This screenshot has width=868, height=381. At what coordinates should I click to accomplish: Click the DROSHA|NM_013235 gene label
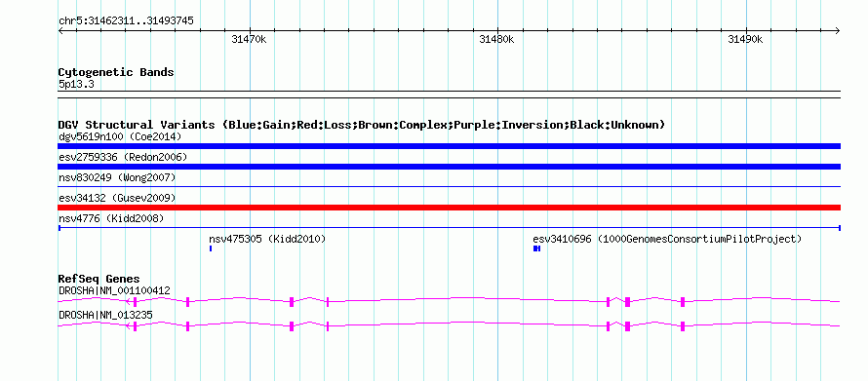[105, 315]
